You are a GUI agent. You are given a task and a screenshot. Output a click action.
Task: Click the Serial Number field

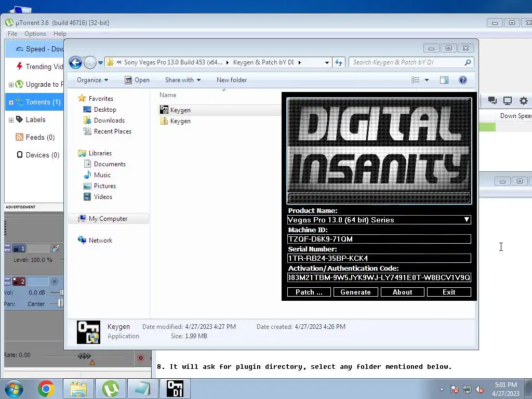[x=379, y=258]
